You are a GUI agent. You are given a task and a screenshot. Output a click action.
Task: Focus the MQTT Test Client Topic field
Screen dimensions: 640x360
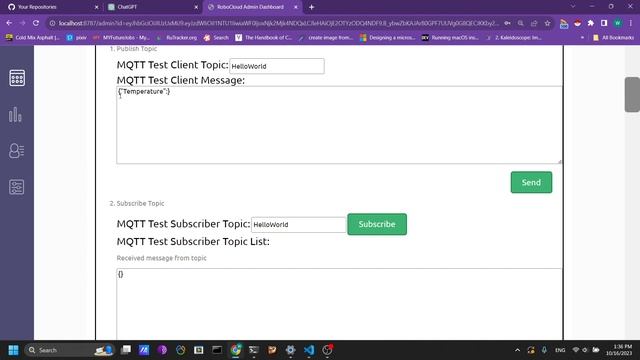pos(277,66)
